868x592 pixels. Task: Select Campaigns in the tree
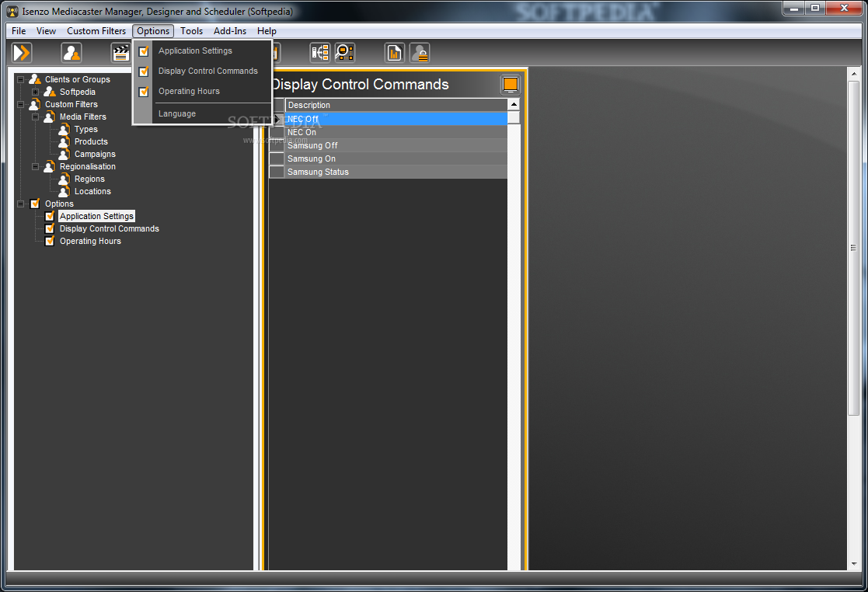[x=95, y=154]
